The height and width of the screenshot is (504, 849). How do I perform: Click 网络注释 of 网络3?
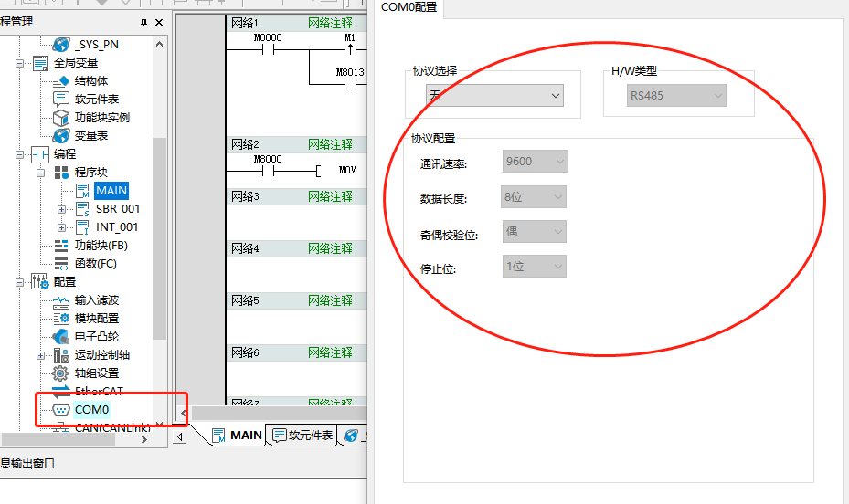[x=330, y=196]
